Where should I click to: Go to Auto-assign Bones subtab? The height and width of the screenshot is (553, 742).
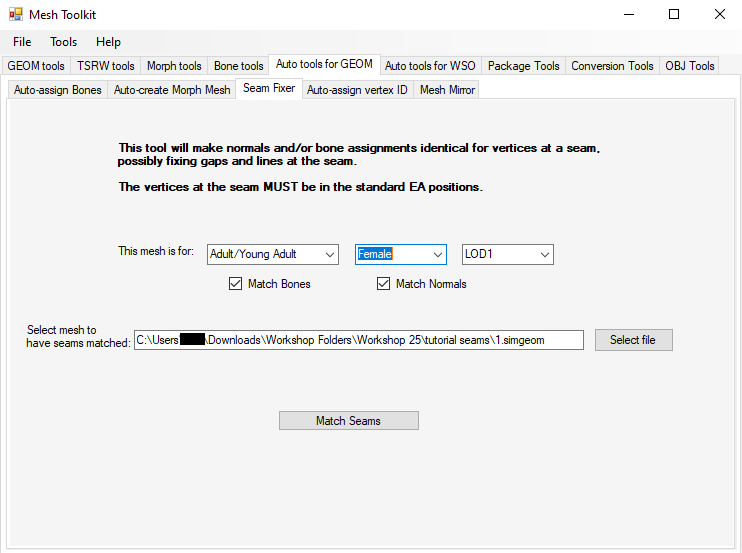58,90
